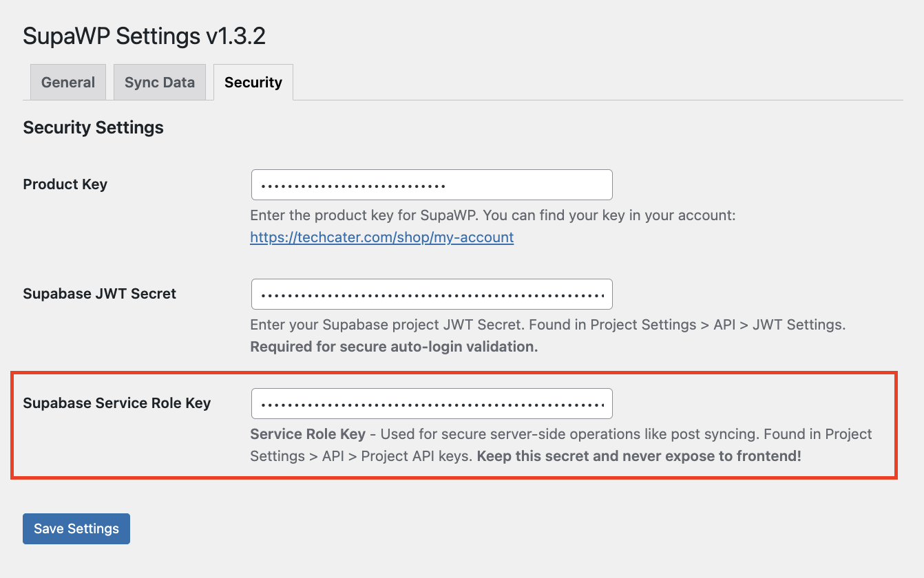Click the bold 'Service Role Key' description text
Screen dimensions: 924x578
[x=308, y=434]
